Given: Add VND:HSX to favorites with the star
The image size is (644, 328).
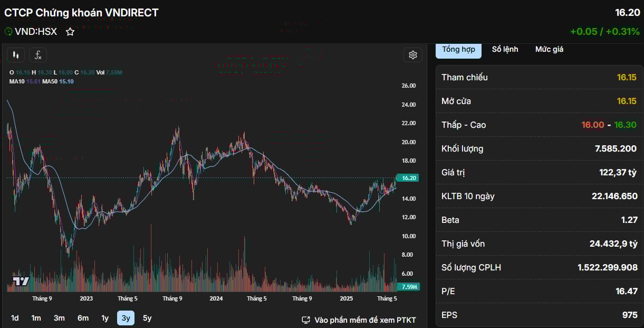Looking at the screenshot, I should [x=70, y=32].
